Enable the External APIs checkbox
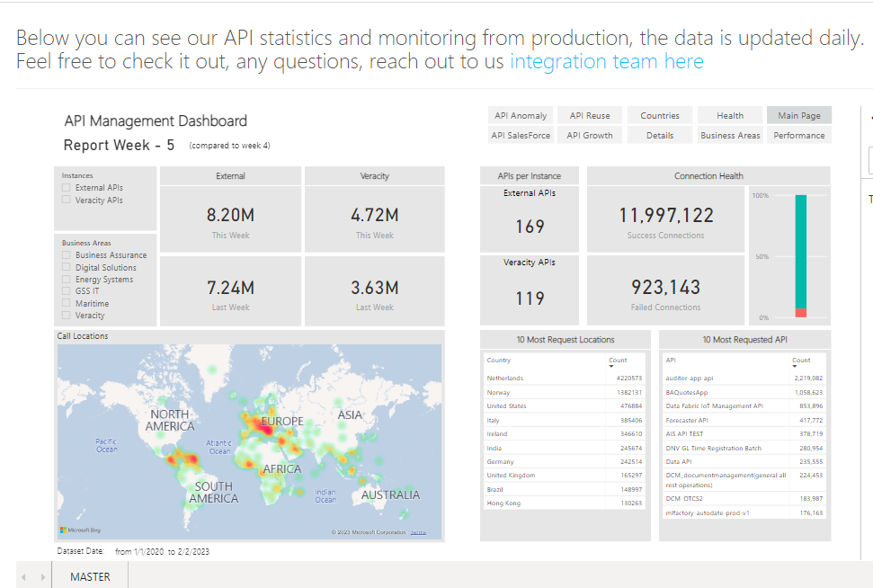873x588 pixels. click(x=67, y=188)
